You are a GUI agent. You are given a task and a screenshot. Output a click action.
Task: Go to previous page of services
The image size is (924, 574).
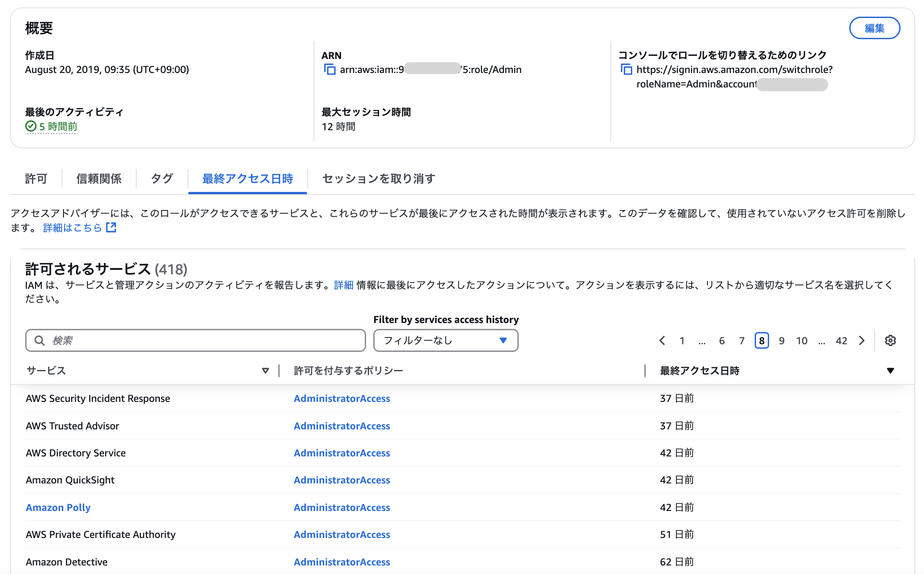662,341
